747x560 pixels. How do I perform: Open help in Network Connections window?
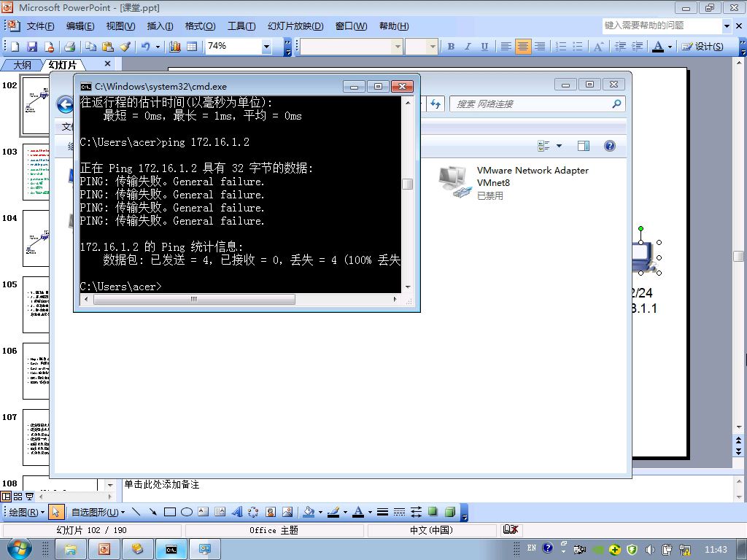pos(609,146)
